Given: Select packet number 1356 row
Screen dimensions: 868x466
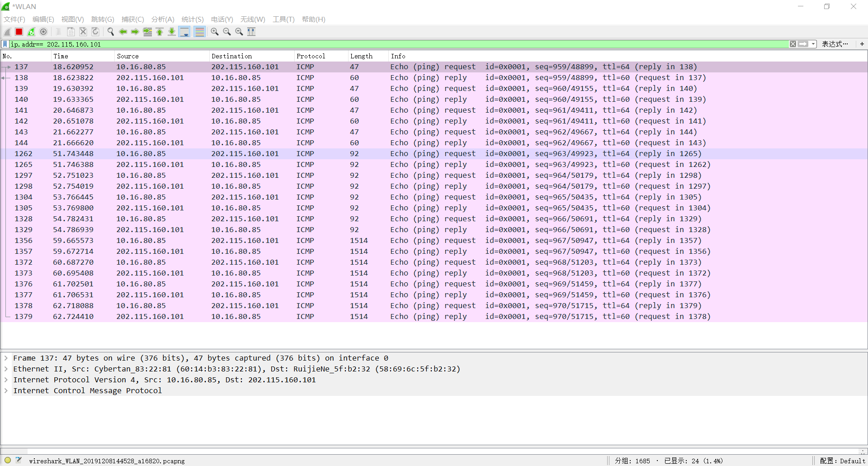Looking at the screenshot, I should point(434,241).
